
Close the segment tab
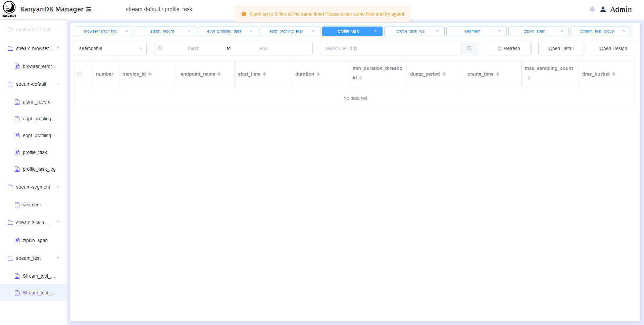(x=500, y=31)
